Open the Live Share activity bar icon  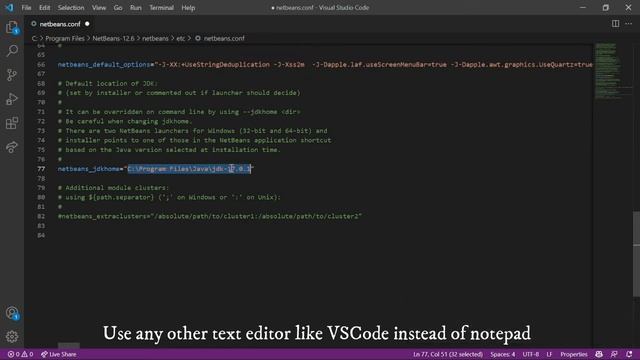(12, 147)
